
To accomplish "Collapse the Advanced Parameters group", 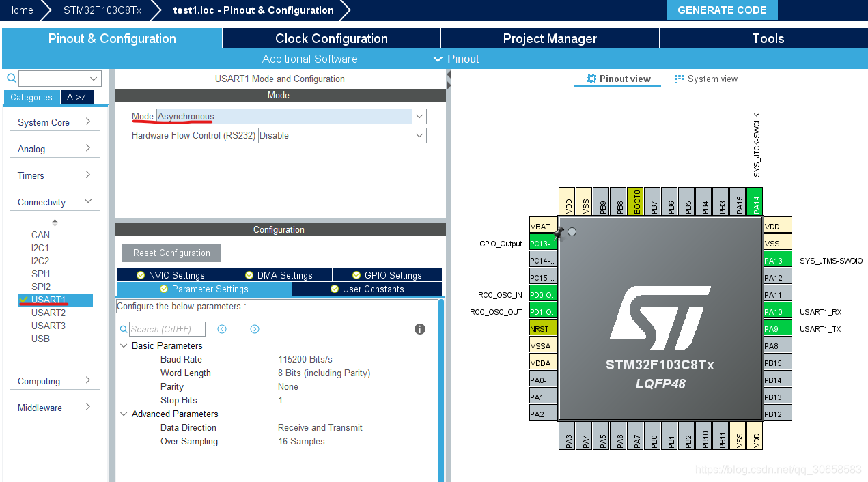I will (124, 414).
